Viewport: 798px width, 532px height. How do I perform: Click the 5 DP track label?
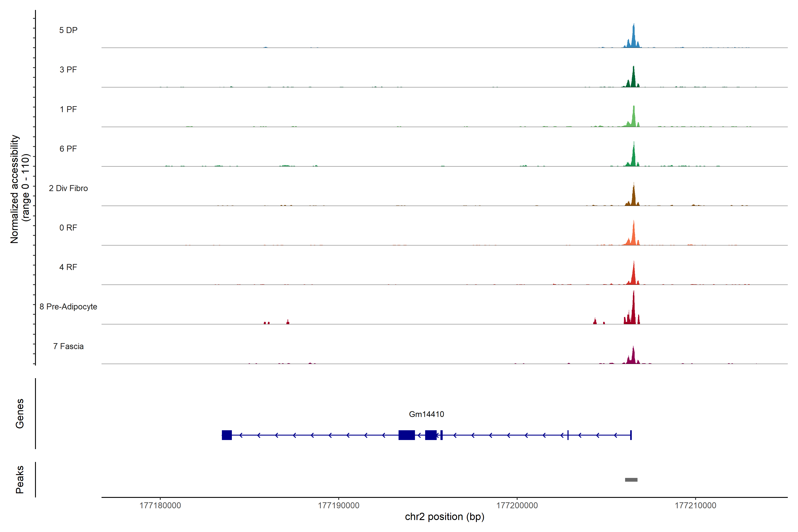[68, 30]
